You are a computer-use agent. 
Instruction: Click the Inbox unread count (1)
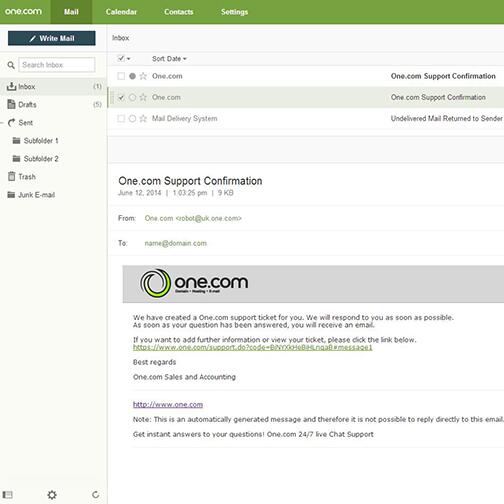[x=97, y=86]
